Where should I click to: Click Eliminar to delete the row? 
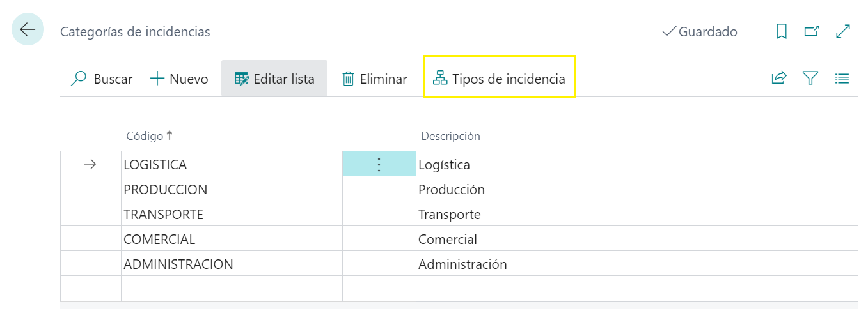(375, 79)
